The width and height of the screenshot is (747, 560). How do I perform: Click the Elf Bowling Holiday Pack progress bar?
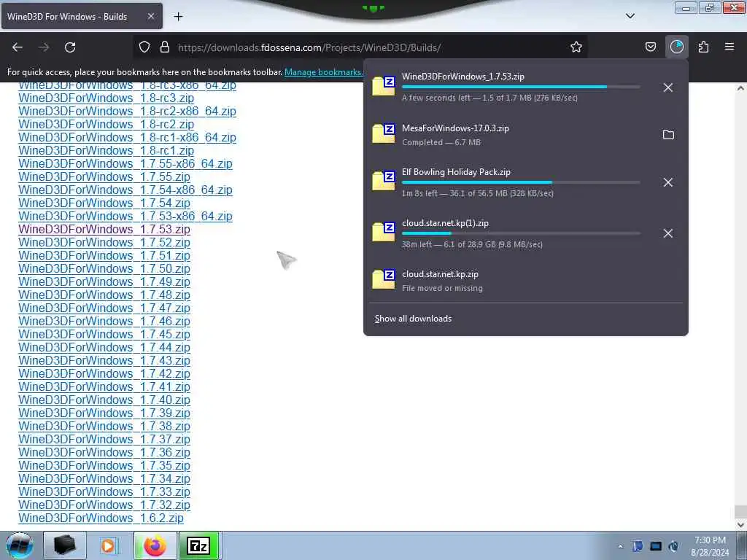521,182
